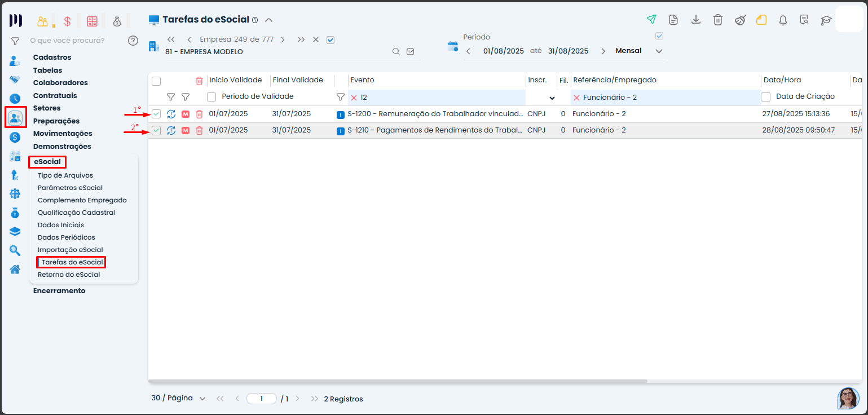Select Dados Periódicos in the eSocial menu
The image size is (868, 415).
click(x=67, y=237)
